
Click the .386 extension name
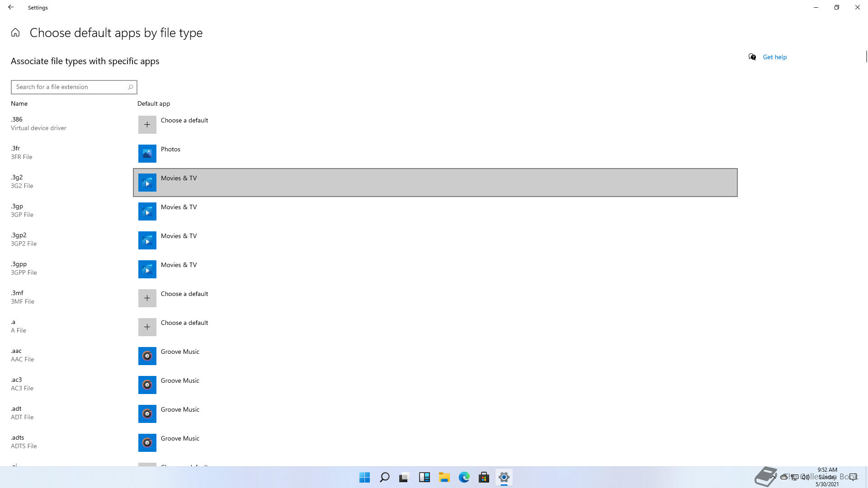click(x=17, y=119)
